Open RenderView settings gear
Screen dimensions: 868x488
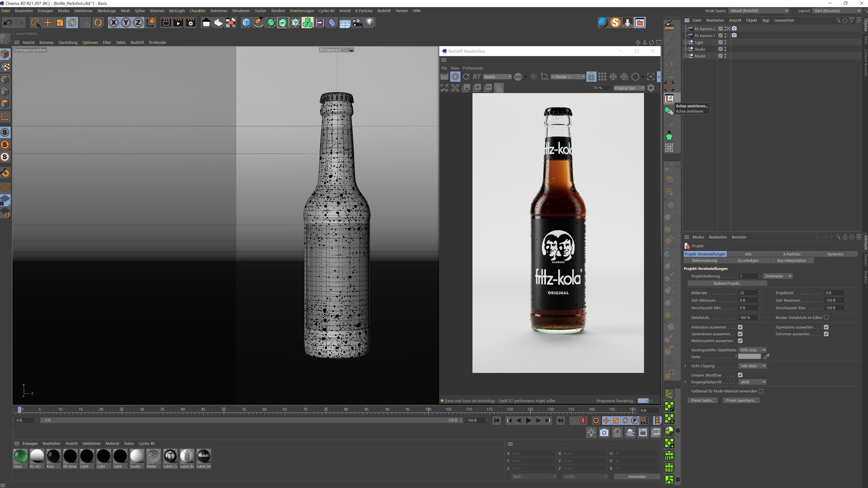[x=651, y=88]
